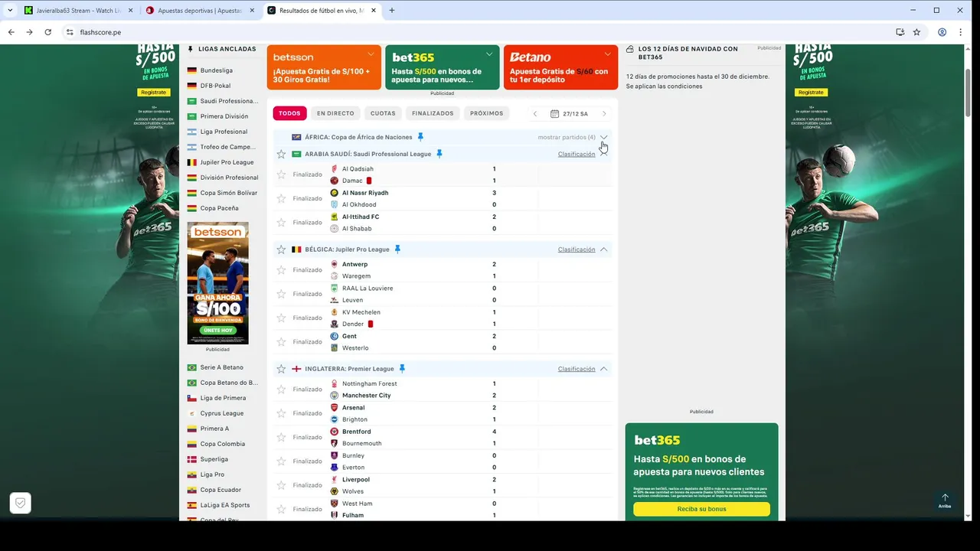Select the PRÓXIMOS filter tab
This screenshot has height=551, width=980.
(x=487, y=113)
